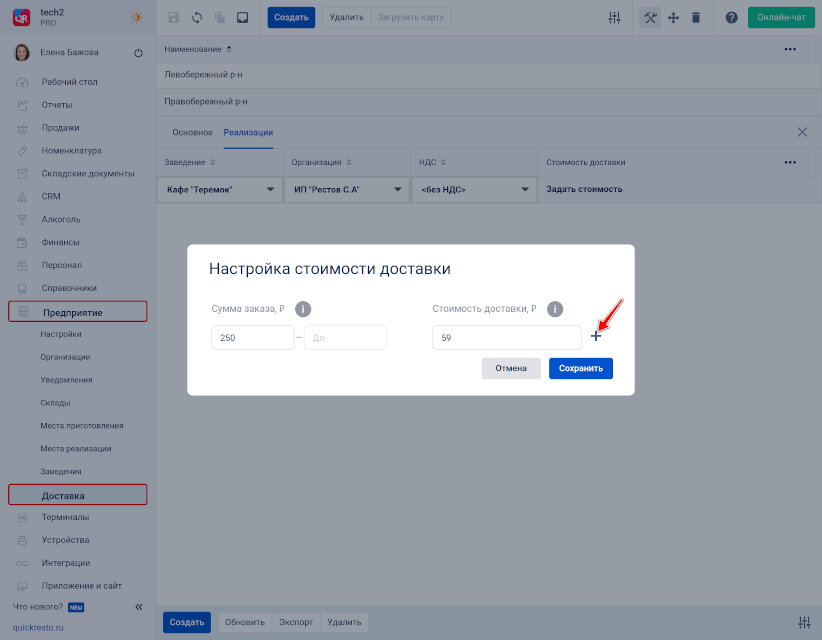Image resolution: width=822 pixels, height=640 pixels.
Task: Click the info icon next to Стоимость доставки
Action: pyautogui.click(x=555, y=309)
